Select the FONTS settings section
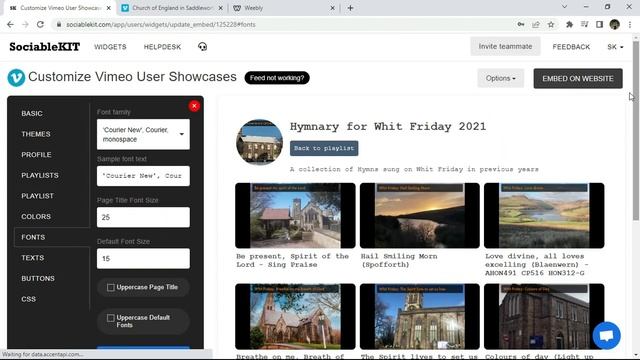640x360 pixels. pyautogui.click(x=33, y=237)
